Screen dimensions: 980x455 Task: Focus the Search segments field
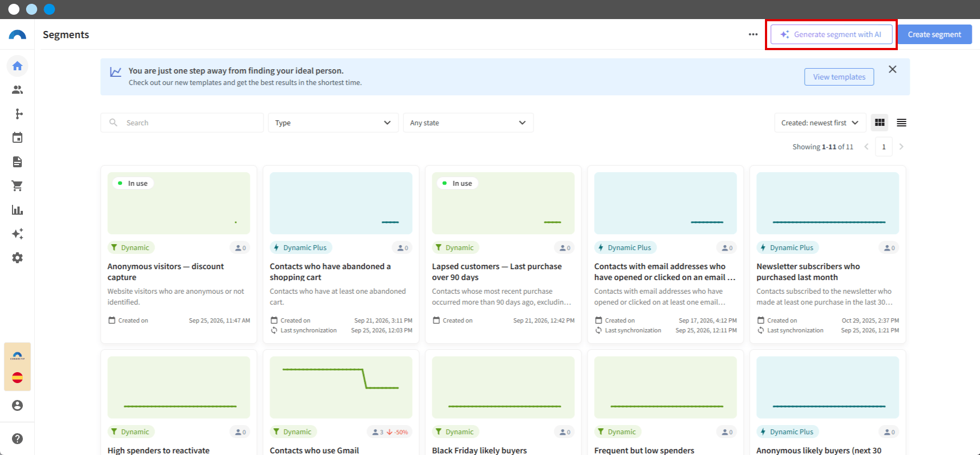(x=182, y=123)
